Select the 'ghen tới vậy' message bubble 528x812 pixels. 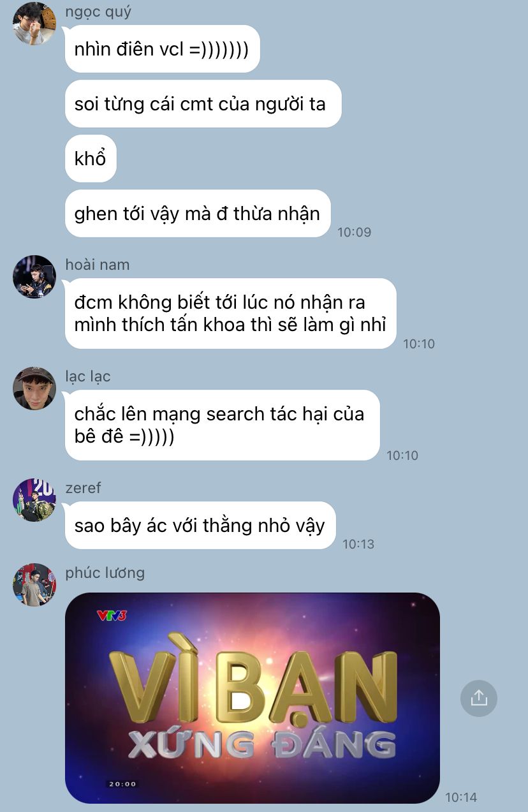point(198,214)
